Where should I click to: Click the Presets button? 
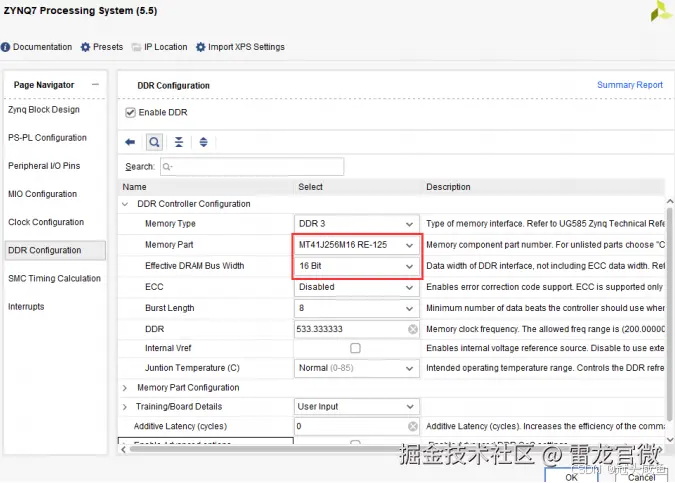[102, 47]
